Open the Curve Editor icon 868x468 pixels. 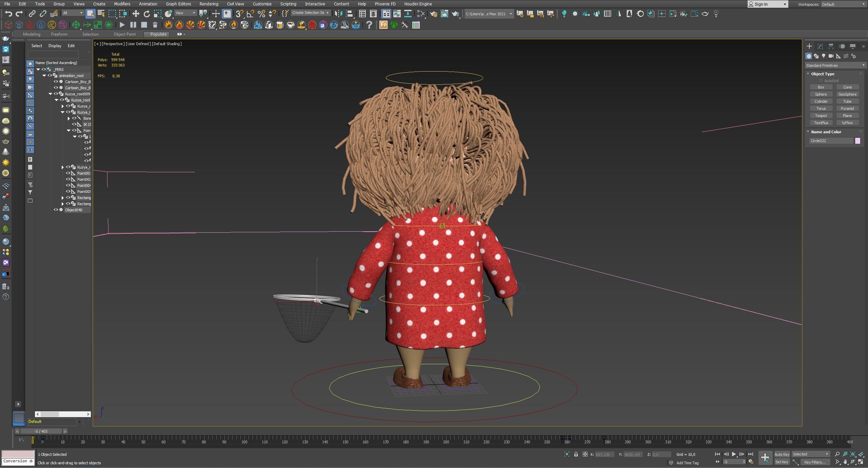click(397, 14)
